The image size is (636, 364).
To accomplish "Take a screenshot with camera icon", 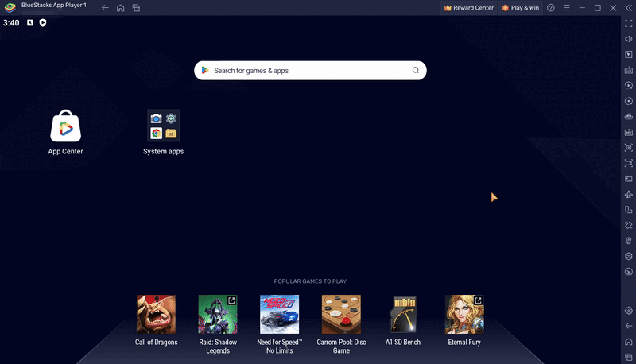I will 629,148.
